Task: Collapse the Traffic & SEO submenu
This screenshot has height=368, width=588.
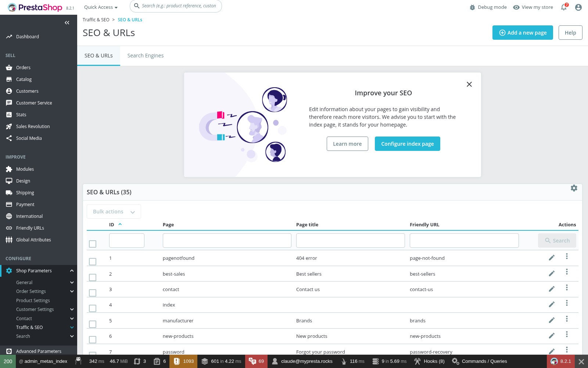Action: point(72,328)
